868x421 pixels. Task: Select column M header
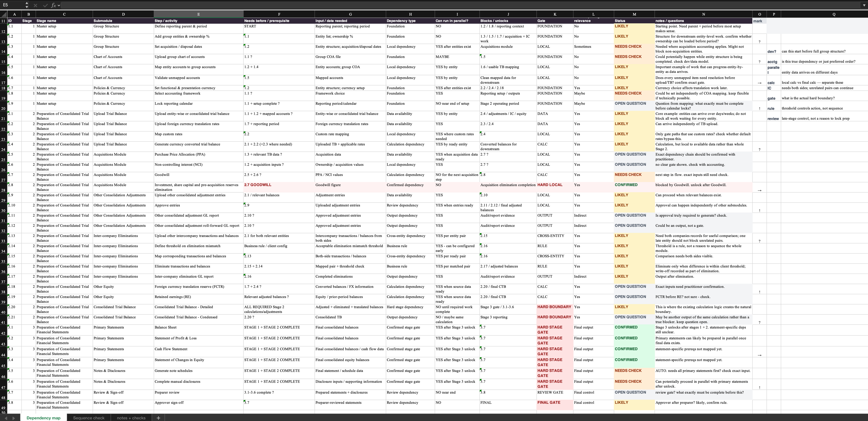point(634,14)
